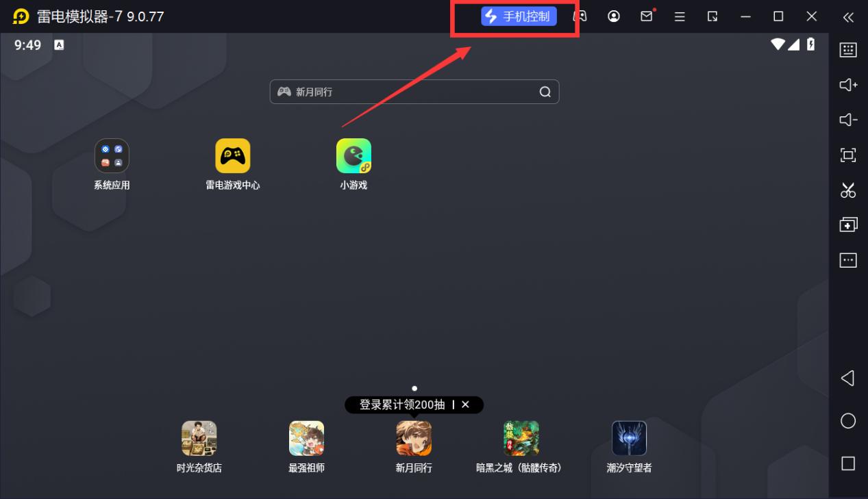Open multi-instance manager plus icon
The height and width of the screenshot is (499, 868).
[x=848, y=225]
